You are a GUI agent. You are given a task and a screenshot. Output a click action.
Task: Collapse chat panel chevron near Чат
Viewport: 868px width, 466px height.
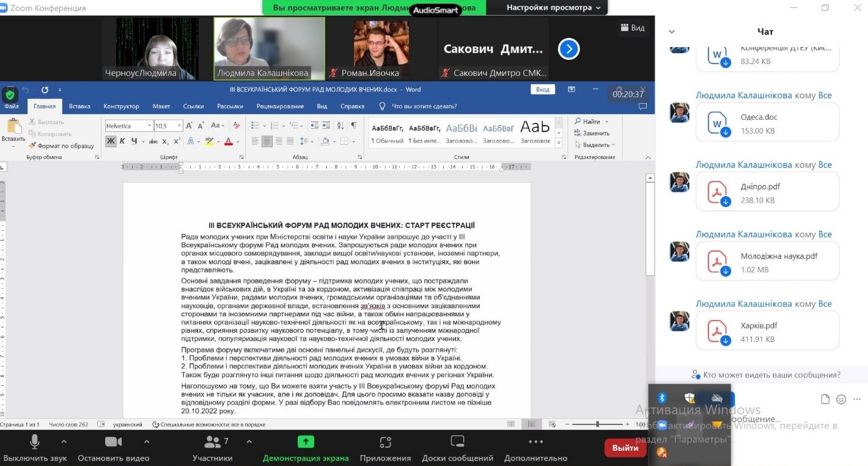pos(672,32)
